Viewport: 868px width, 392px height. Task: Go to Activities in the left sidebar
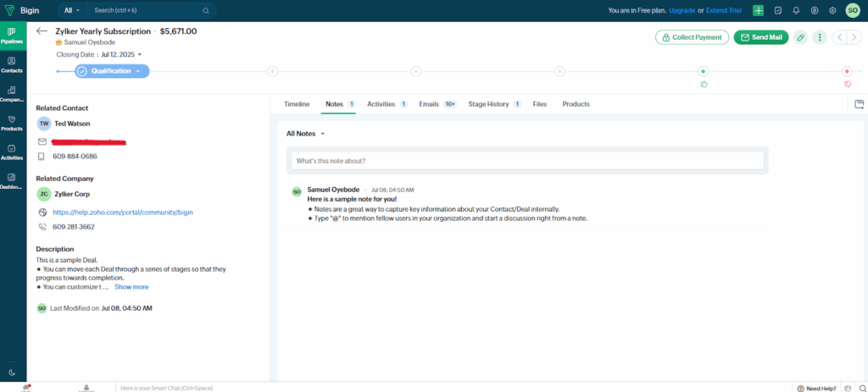pyautogui.click(x=12, y=152)
